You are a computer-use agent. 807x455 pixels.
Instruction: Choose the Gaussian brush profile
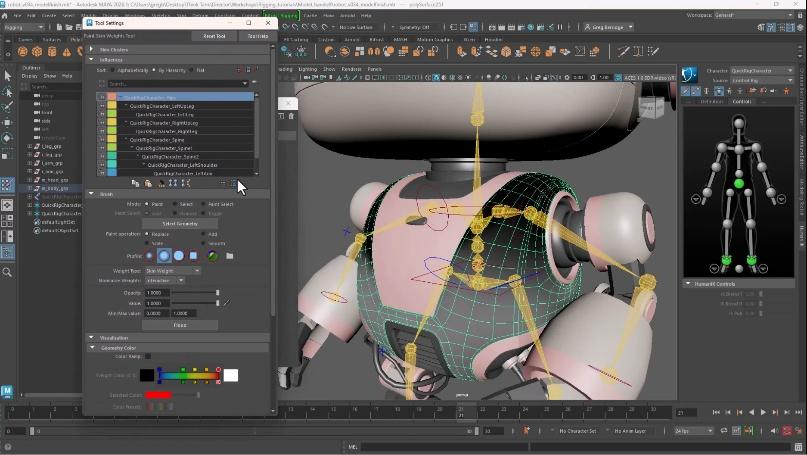point(149,255)
